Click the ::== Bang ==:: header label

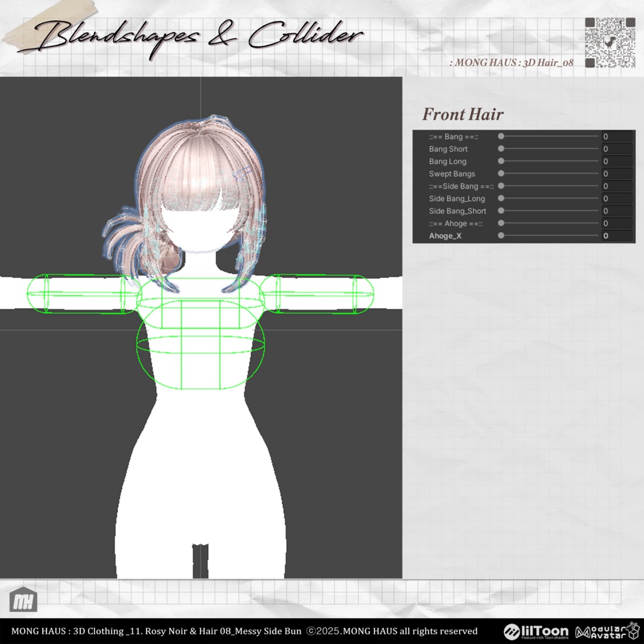pos(453,136)
